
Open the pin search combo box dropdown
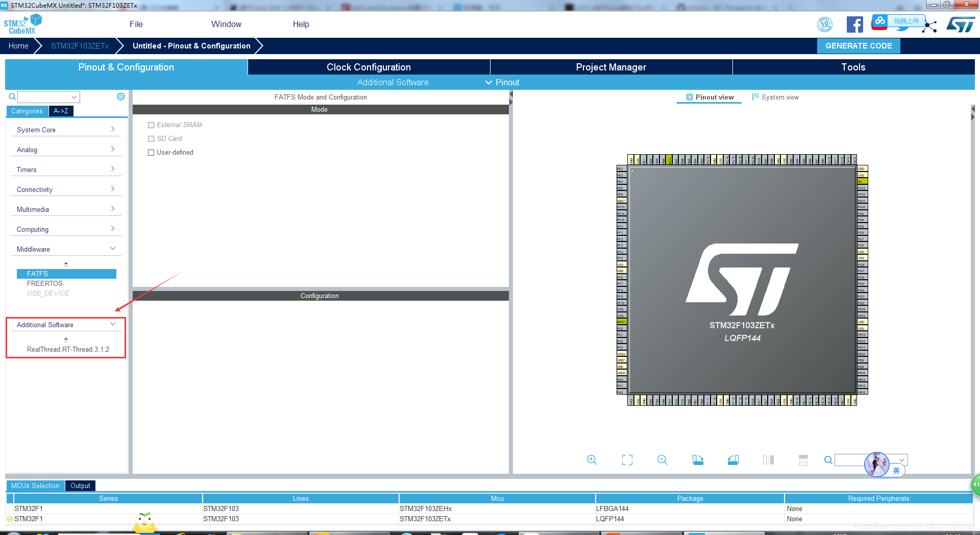click(902, 460)
